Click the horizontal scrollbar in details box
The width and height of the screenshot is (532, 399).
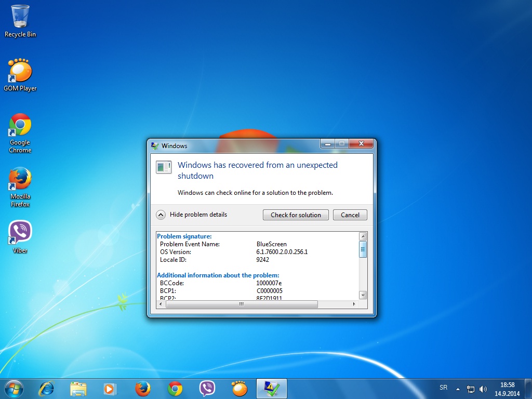[x=241, y=304]
